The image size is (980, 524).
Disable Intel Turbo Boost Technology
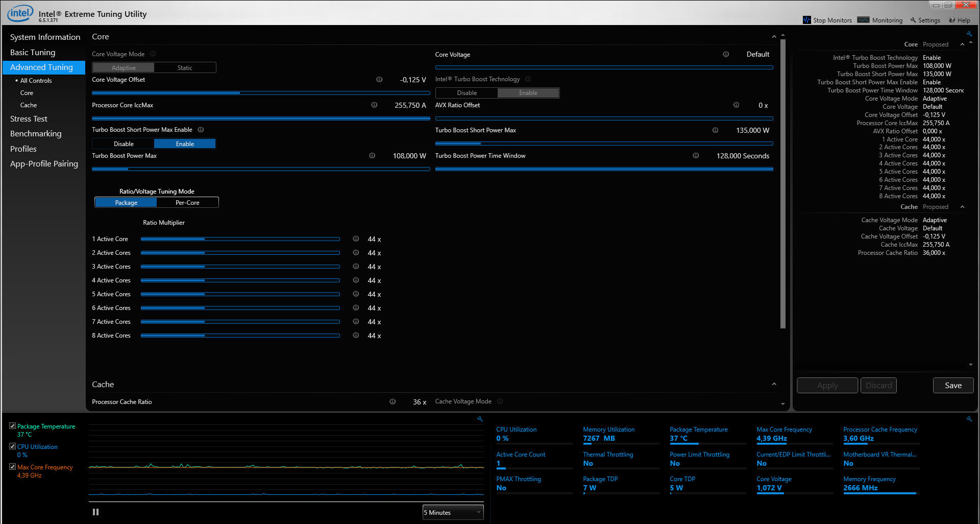(467, 92)
